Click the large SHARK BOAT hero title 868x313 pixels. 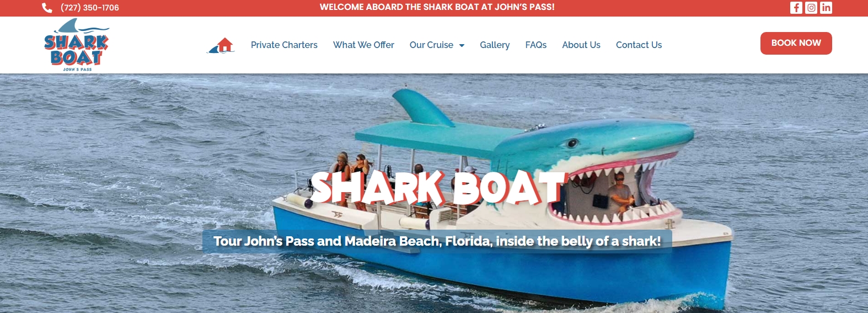438,188
